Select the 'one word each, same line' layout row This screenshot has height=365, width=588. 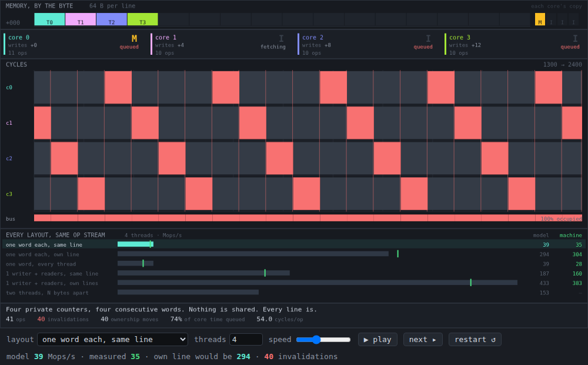coord(294,244)
